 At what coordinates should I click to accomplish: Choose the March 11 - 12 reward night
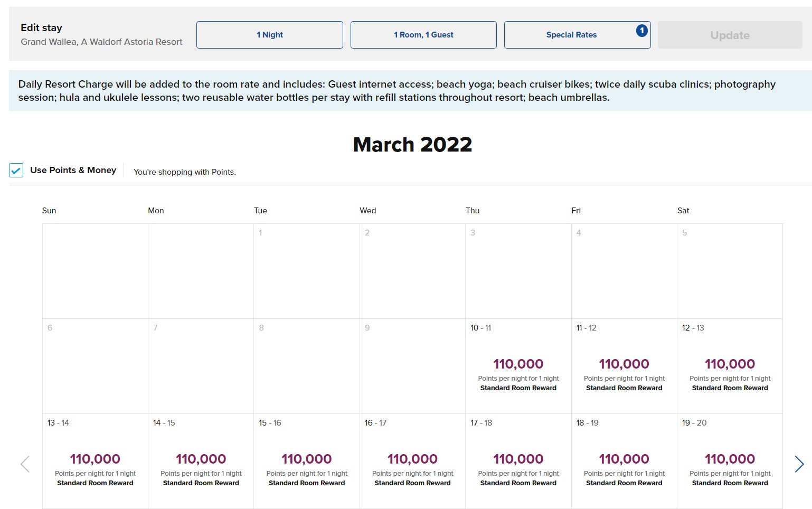coord(624,366)
